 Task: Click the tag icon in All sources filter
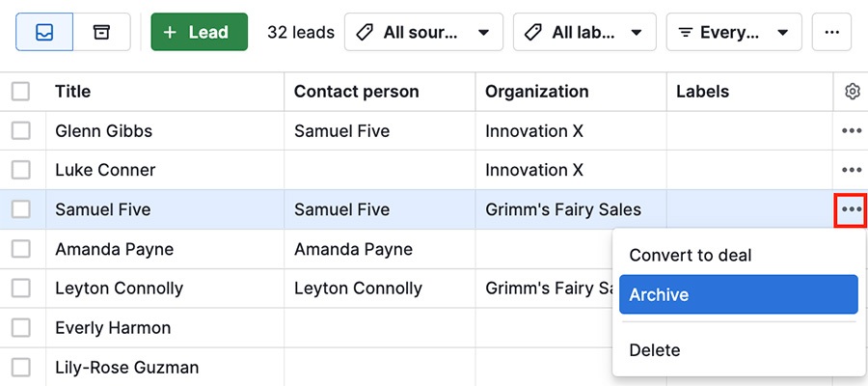pos(365,33)
